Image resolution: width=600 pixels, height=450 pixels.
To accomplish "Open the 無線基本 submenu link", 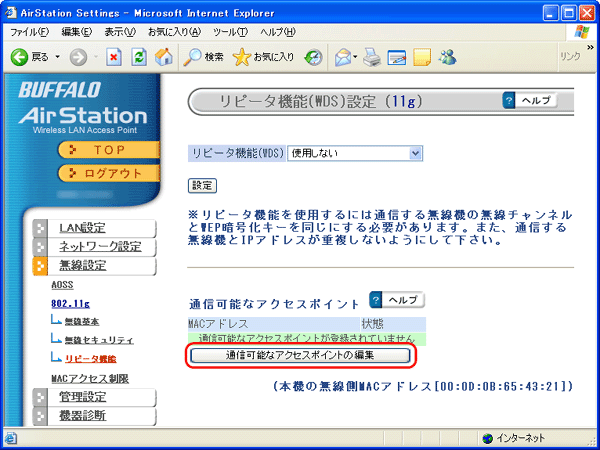I will click(x=82, y=322).
